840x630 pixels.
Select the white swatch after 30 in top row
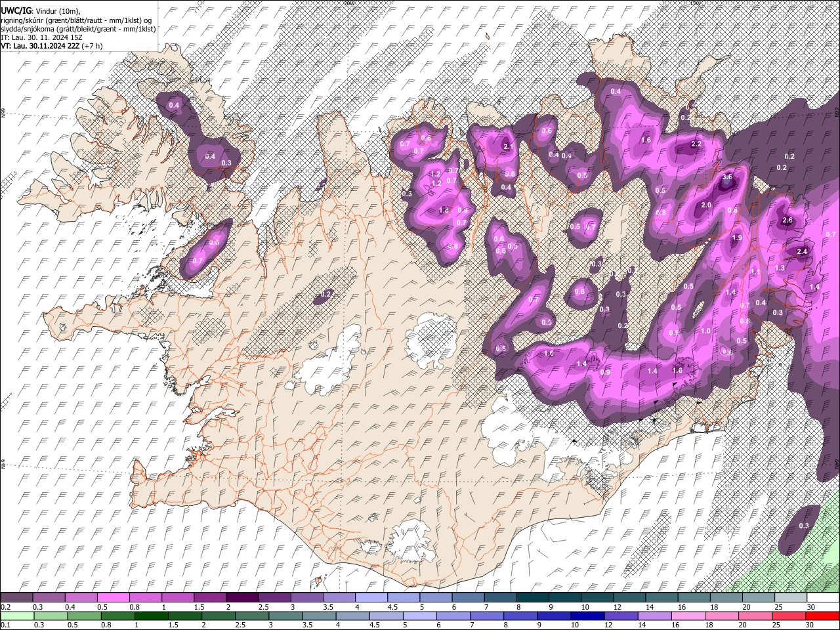coord(823,598)
